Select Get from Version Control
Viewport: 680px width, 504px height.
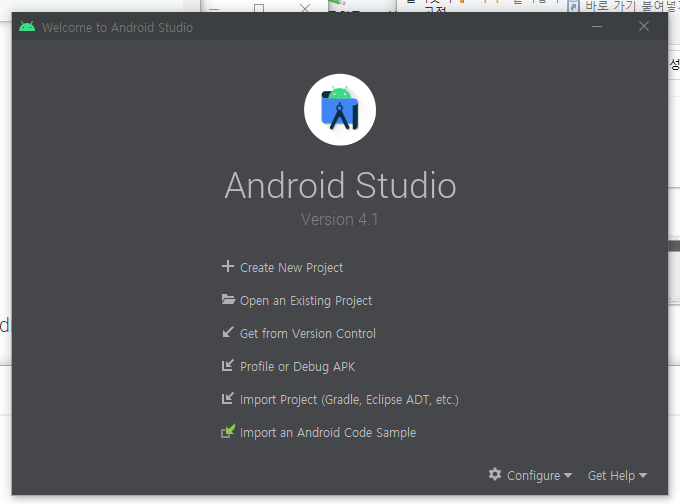308,334
